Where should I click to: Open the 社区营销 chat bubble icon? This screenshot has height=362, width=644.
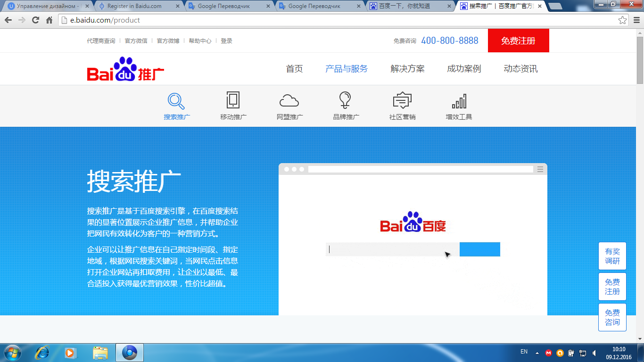[402, 101]
